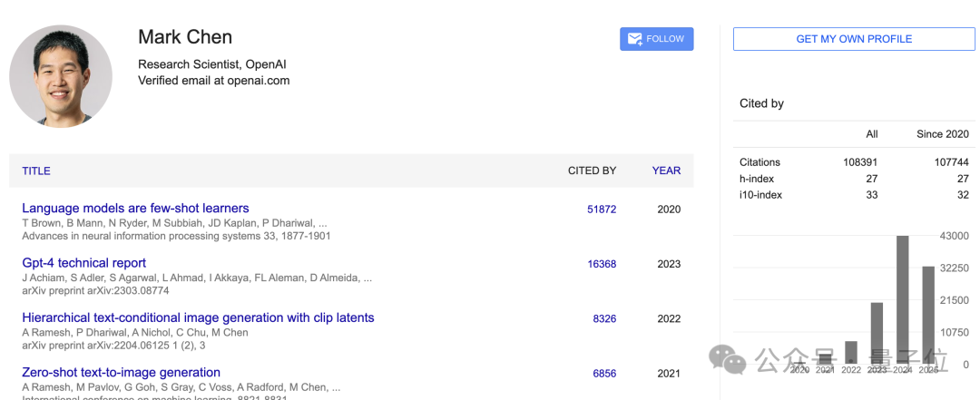
Task: Open 'Hierarchical text-conditional image generation' paper
Action: (x=198, y=317)
